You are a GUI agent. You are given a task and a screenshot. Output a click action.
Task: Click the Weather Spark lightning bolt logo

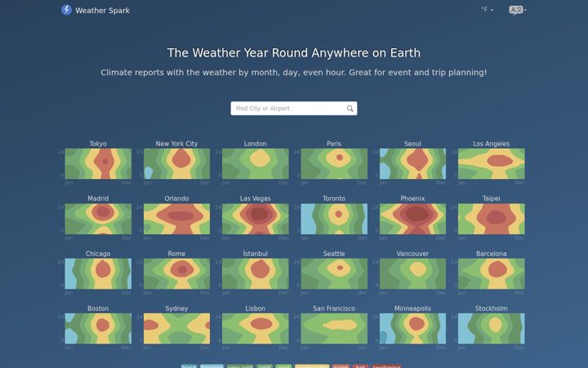[x=66, y=10]
